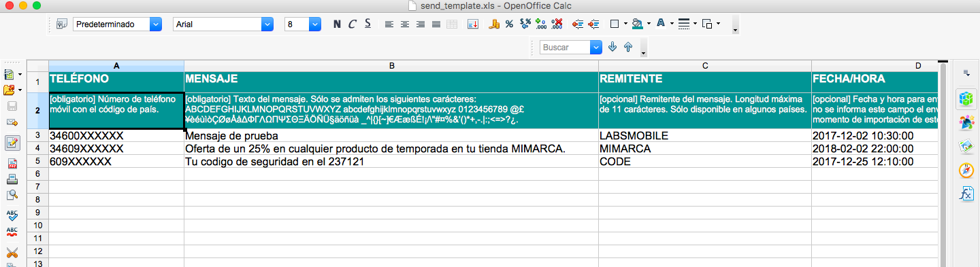Run the spellcheck tool
This screenshot has width=980, height=267.
point(12,215)
